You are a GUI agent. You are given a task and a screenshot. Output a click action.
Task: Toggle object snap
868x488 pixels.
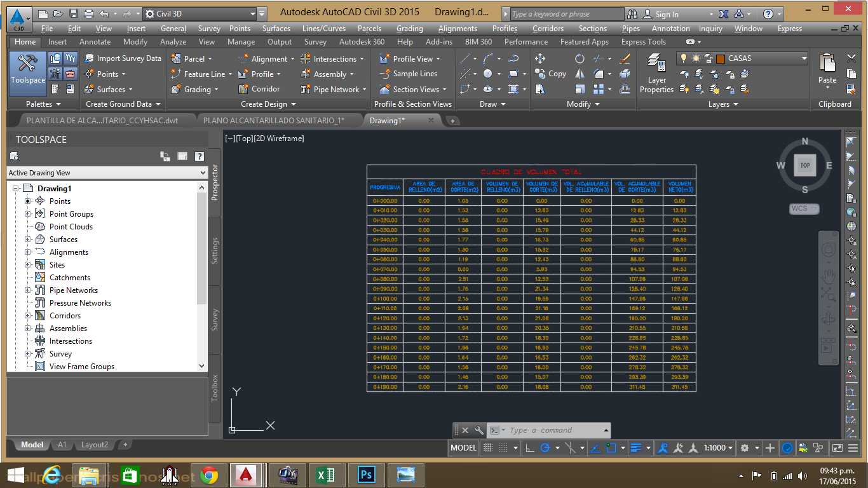point(611,448)
